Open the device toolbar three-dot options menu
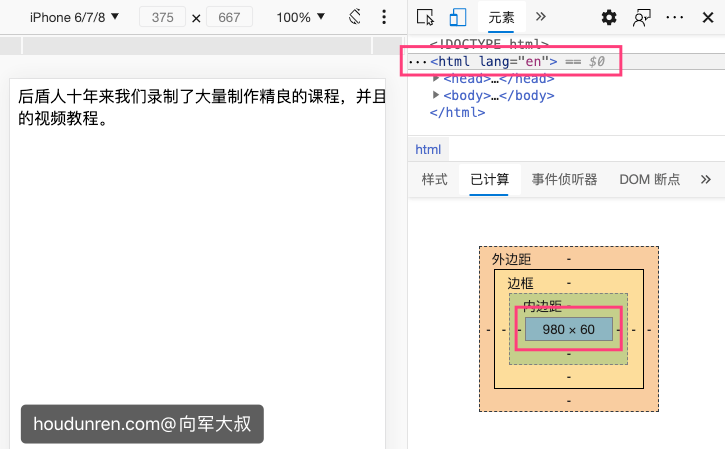The width and height of the screenshot is (725, 449). [384, 17]
